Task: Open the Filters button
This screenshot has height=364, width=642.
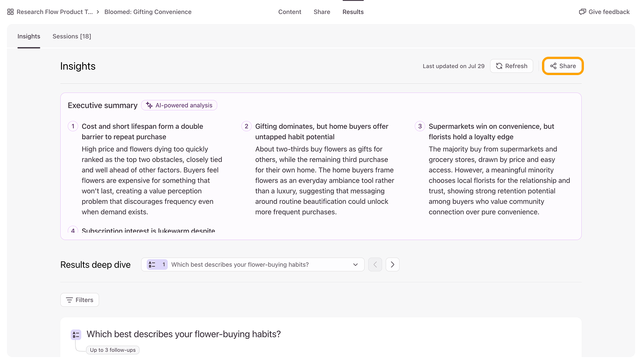Action: click(79, 300)
